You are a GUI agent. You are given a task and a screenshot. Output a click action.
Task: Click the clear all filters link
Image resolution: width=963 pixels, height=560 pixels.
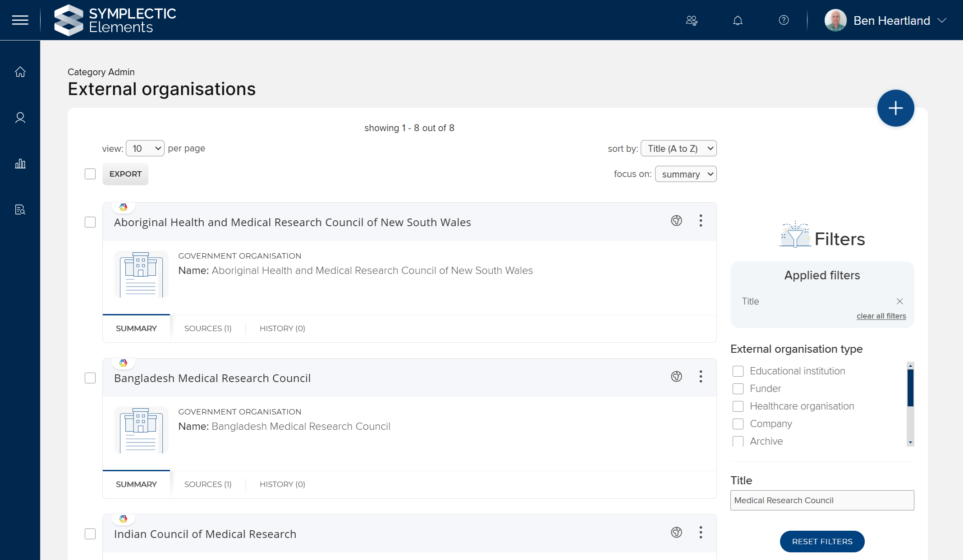pyautogui.click(x=881, y=316)
